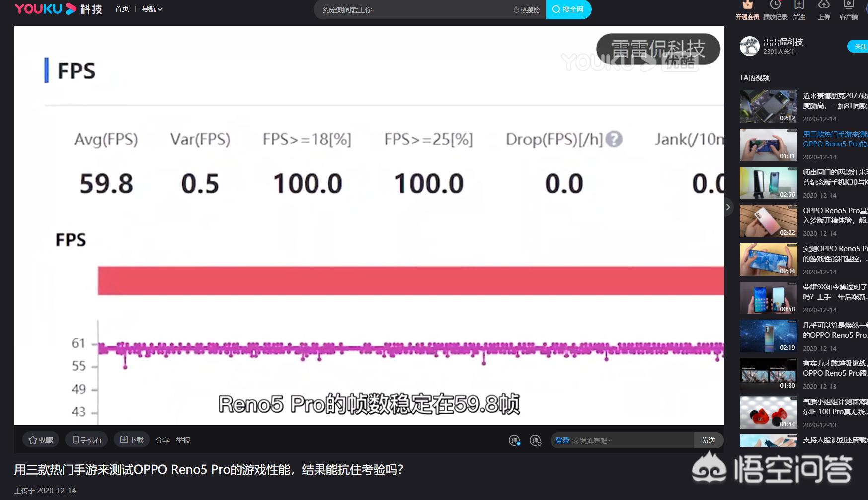
Task: Expand the next video panel arrow
Action: [727, 207]
